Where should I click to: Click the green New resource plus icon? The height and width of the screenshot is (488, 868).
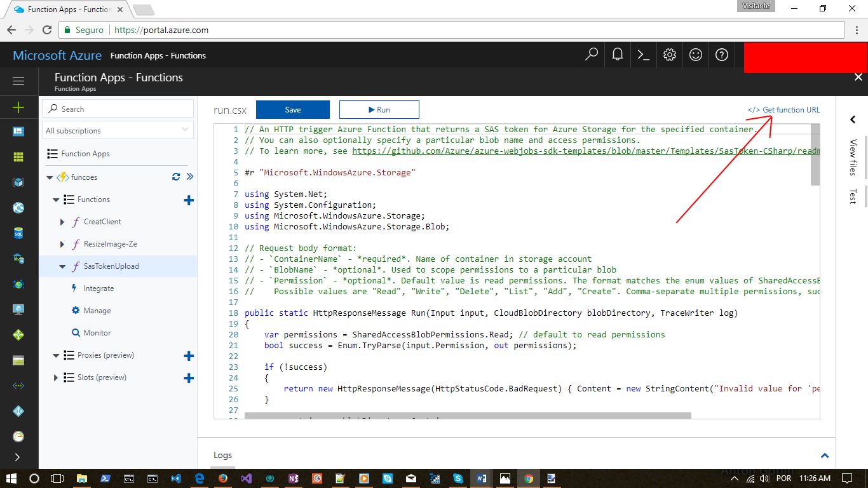[x=18, y=107]
